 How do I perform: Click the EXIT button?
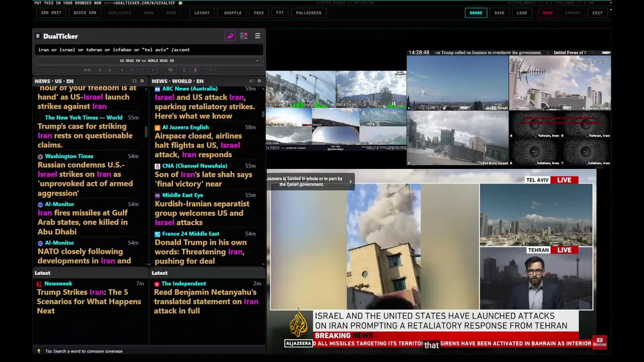pyautogui.click(x=597, y=13)
